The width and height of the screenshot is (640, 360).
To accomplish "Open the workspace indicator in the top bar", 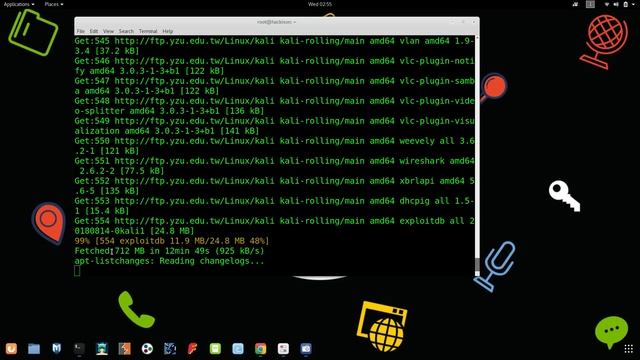I will coord(590,4).
